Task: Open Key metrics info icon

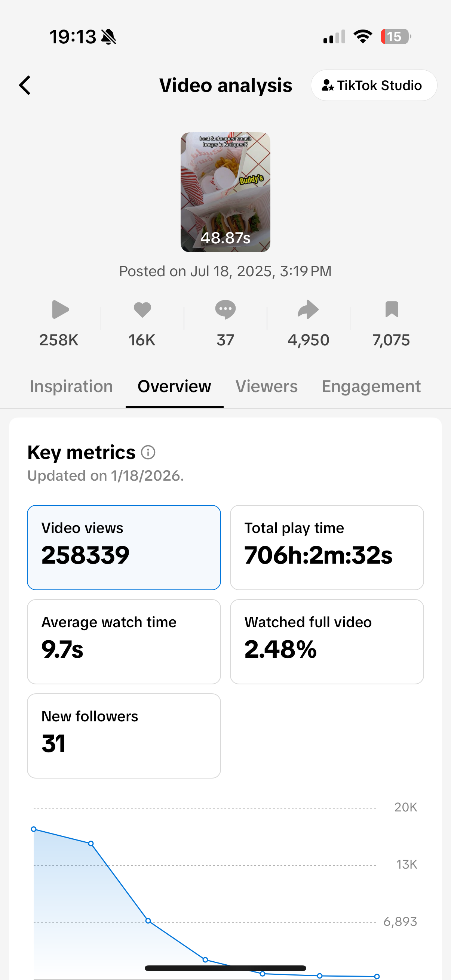Action: (x=148, y=452)
